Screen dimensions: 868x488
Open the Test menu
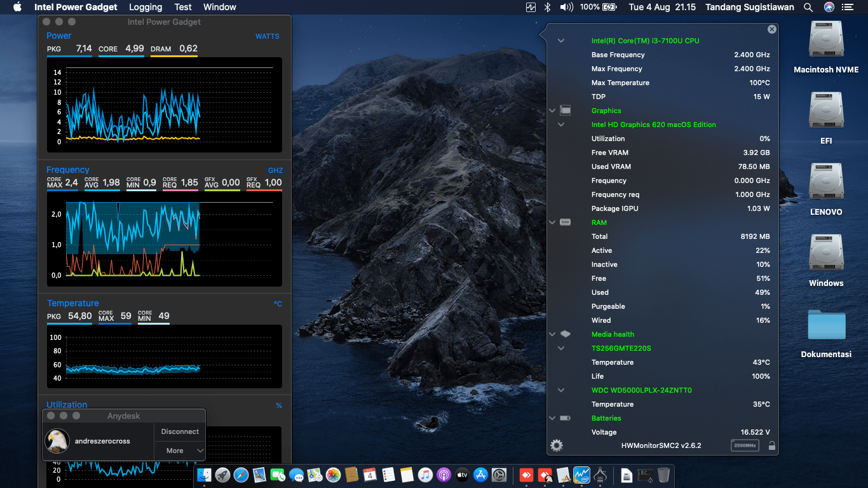point(183,7)
